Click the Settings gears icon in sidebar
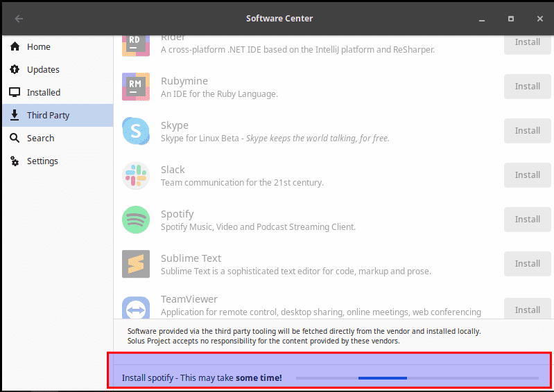 (15, 161)
